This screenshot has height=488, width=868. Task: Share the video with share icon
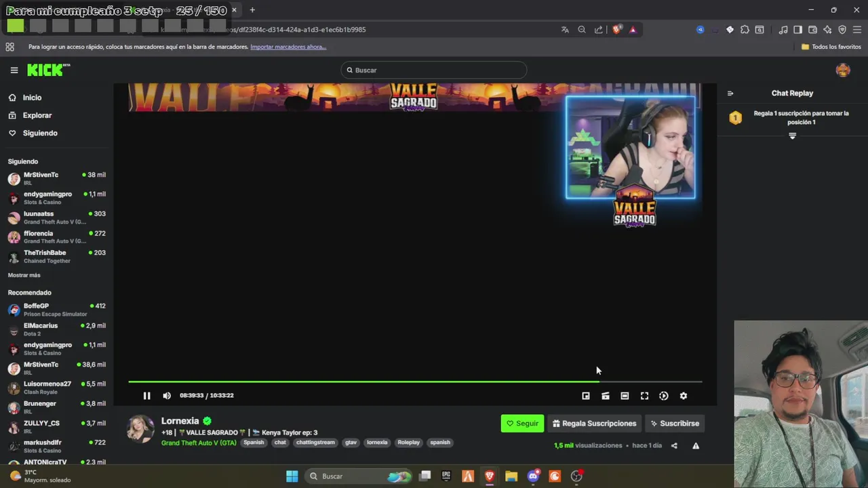point(674,446)
